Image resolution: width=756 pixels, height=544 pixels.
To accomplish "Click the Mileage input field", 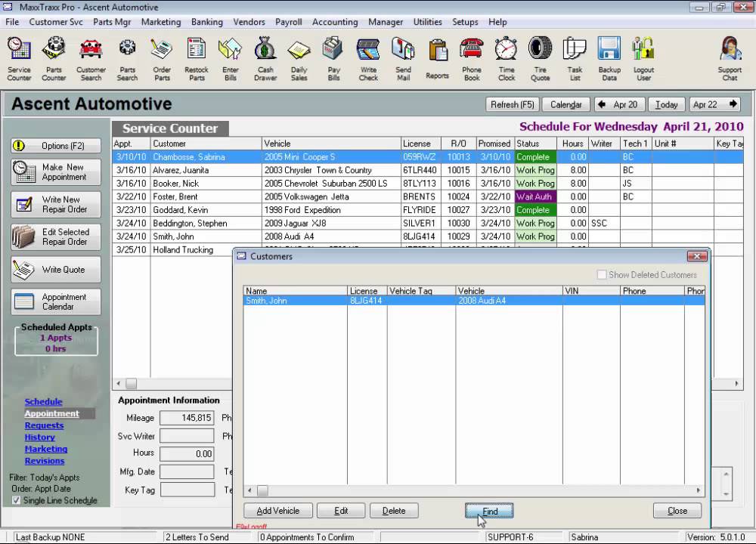I will click(187, 418).
